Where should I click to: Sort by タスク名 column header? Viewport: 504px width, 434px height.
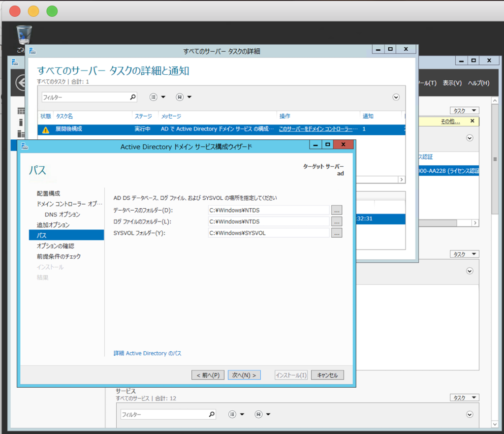pyautogui.click(x=64, y=116)
